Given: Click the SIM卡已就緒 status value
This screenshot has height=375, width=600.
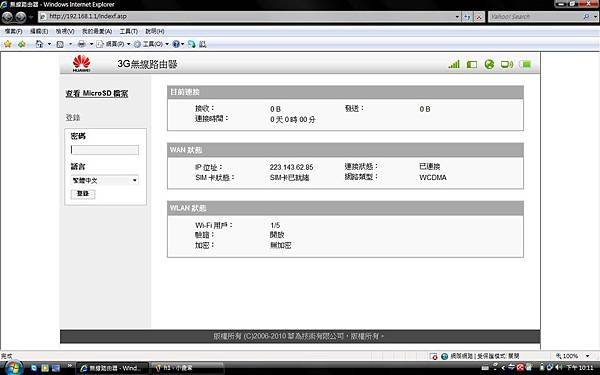Looking at the screenshot, I should pos(290,178).
